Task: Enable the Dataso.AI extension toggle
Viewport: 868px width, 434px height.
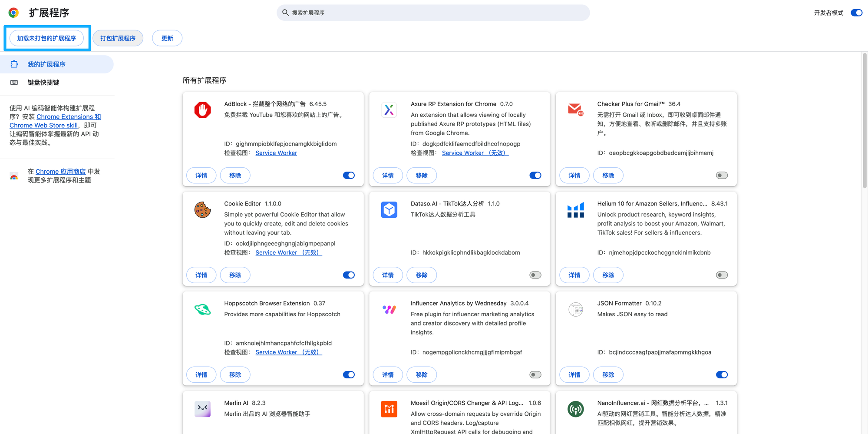Action: [535, 275]
